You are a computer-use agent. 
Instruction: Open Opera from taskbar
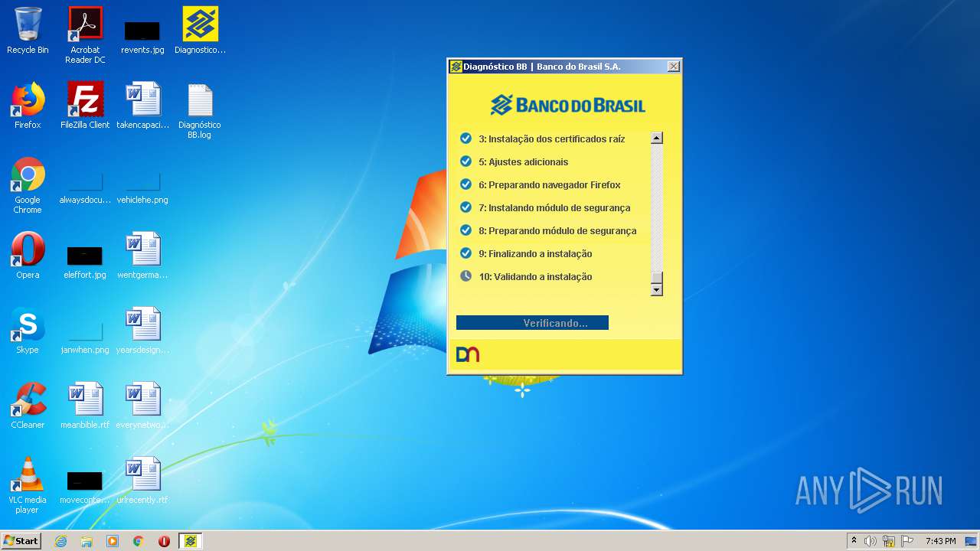coord(164,541)
